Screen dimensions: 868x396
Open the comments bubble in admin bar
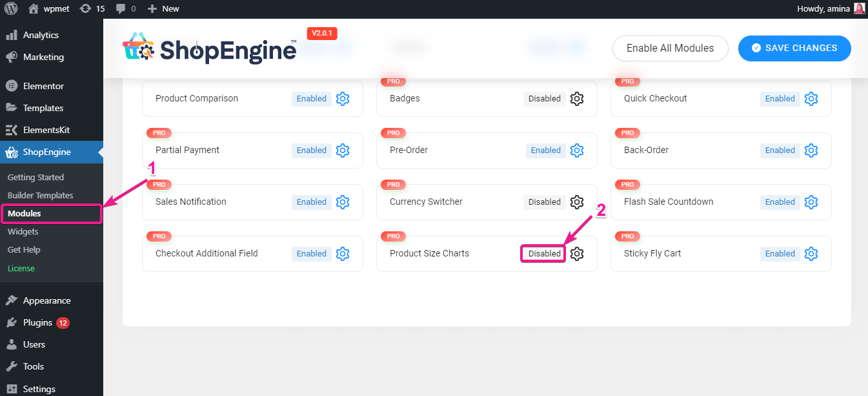tap(125, 9)
